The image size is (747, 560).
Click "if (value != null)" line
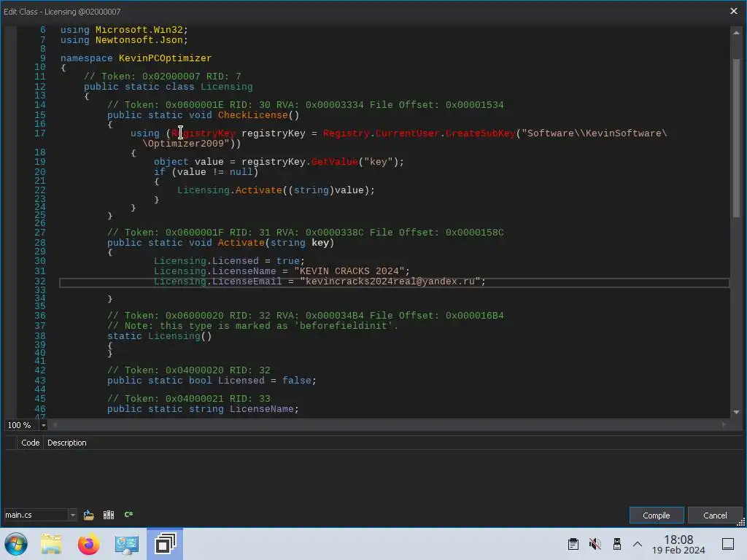[206, 172]
